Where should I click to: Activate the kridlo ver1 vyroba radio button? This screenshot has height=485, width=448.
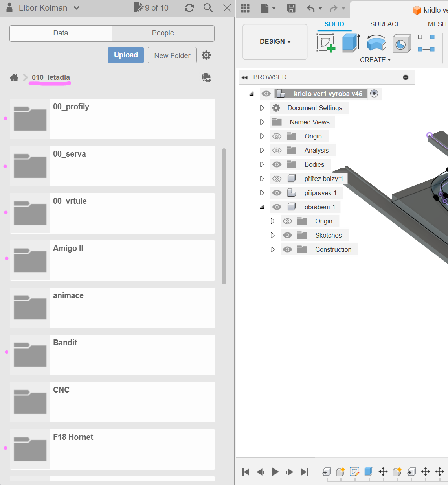pyautogui.click(x=374, y=94)
